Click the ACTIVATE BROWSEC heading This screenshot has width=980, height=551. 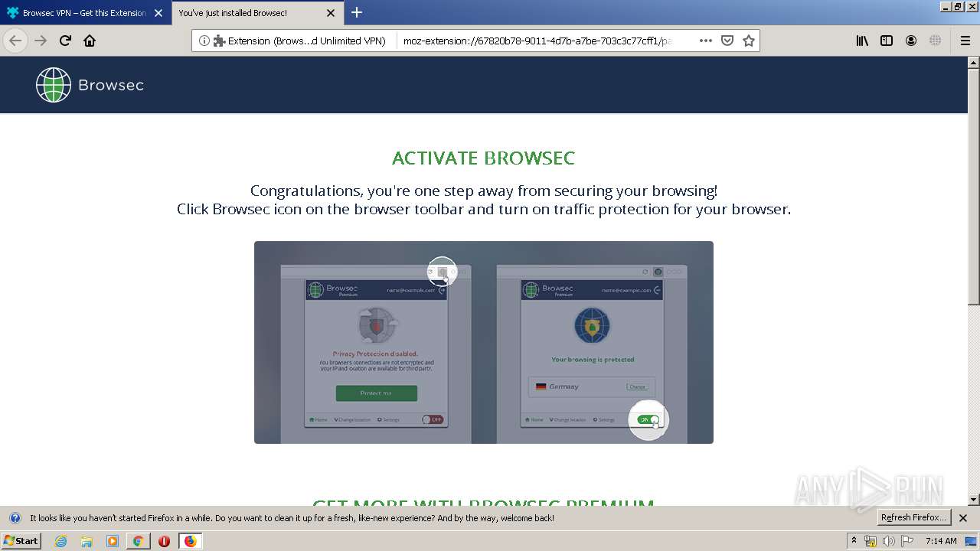coord(484,158)
